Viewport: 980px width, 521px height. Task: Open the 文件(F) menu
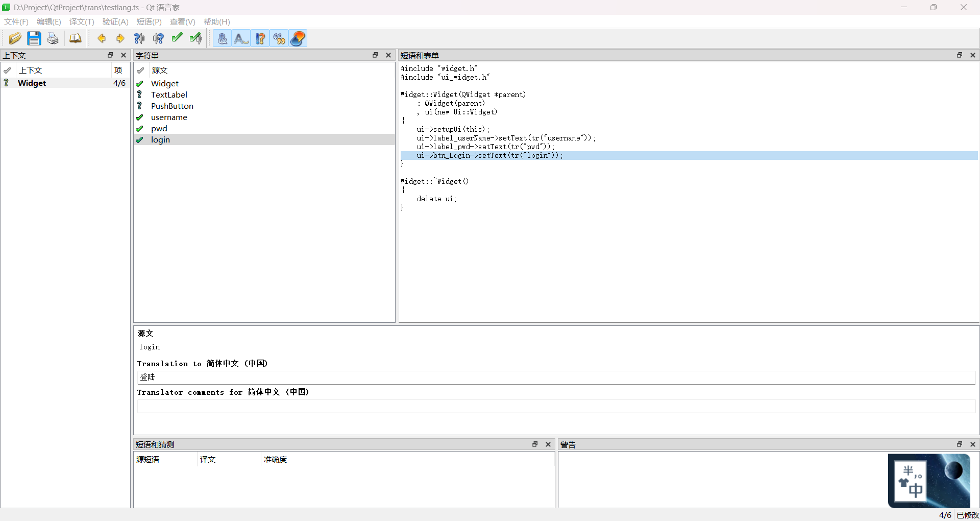[16, 22]
